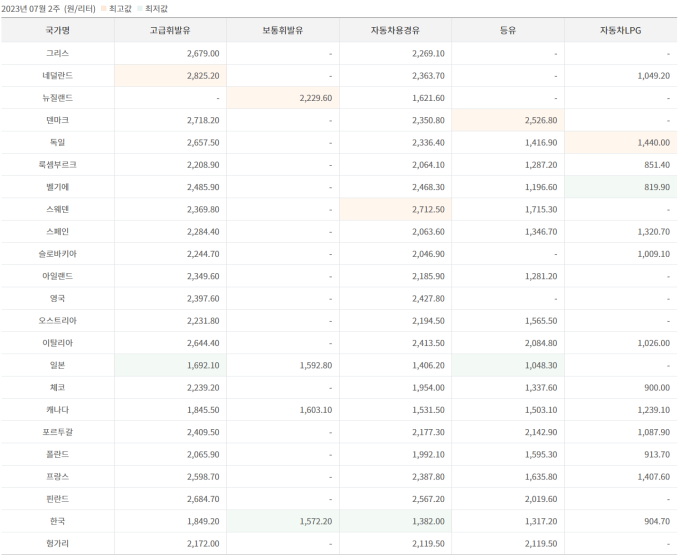The width and height of the screenshot is (680, 557).
Task: Click the 자동차LPG column header
Action: coord(621,30)
